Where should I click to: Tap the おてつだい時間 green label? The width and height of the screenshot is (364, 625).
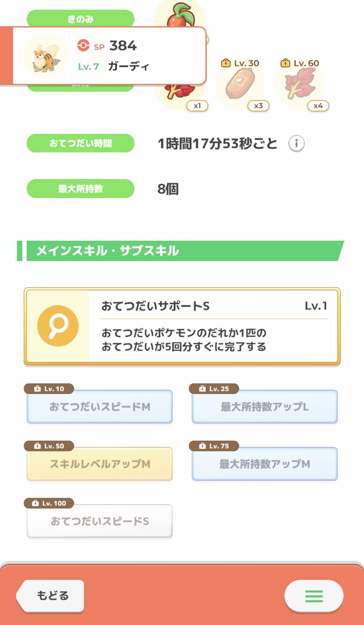click(80, 144)
